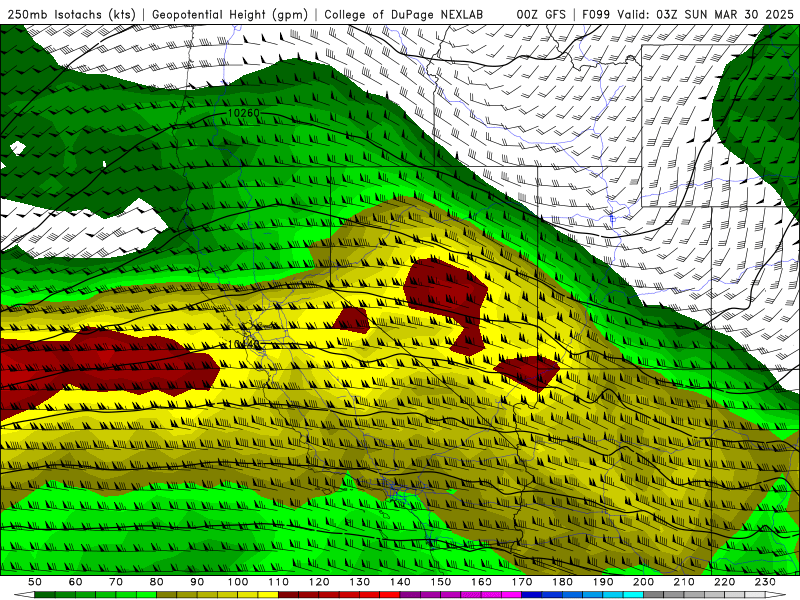
Task: Click the olive swatch starting at 80 knots
Action: click(x=166, y=595)
